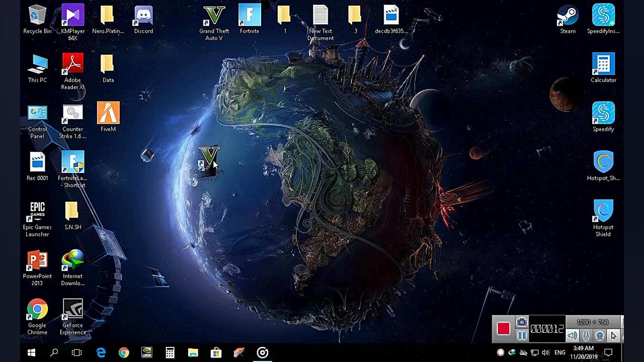The height and width of the screenshot is (362, 644).
Task: Select the folder named 3
Action: click(355, 20)
